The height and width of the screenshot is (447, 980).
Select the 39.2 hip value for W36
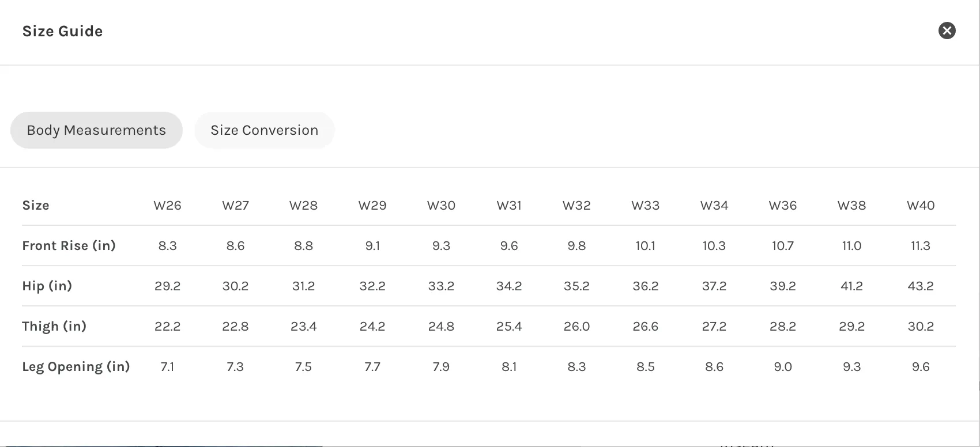(x=783, y=286)
